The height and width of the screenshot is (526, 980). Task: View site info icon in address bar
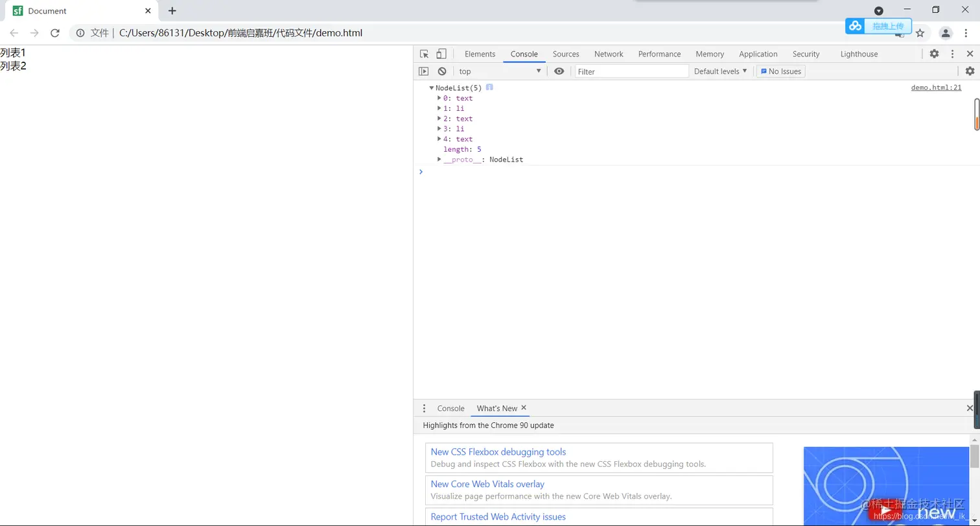point(80,33)
